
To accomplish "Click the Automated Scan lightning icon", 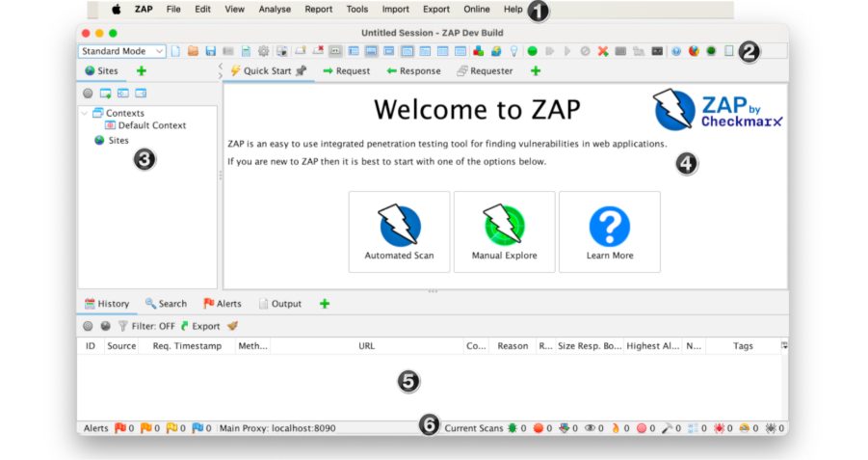I will 399,225.
